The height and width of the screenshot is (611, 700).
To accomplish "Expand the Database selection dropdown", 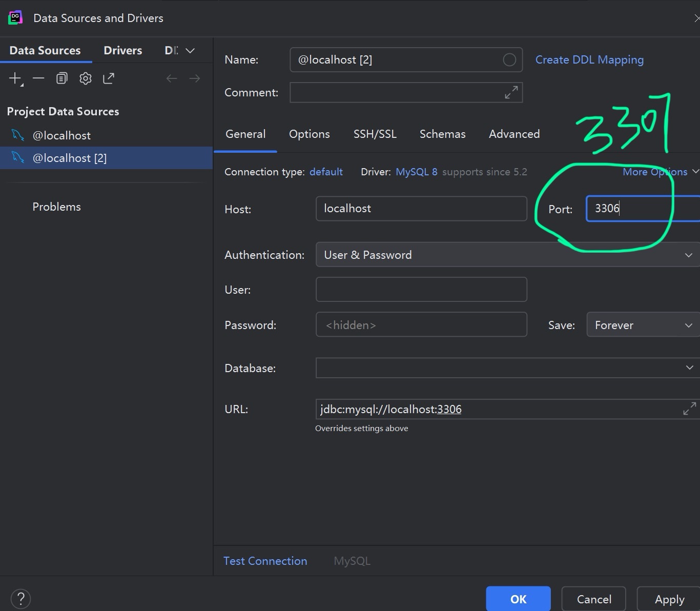I will [x=689, y=368].
